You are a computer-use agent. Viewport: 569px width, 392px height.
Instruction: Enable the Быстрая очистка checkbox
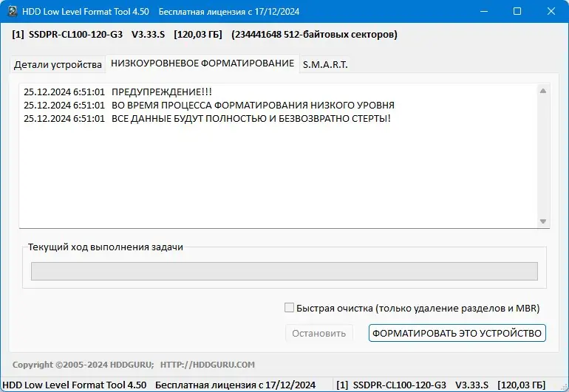pyautogui.click(x=289, y=308)
